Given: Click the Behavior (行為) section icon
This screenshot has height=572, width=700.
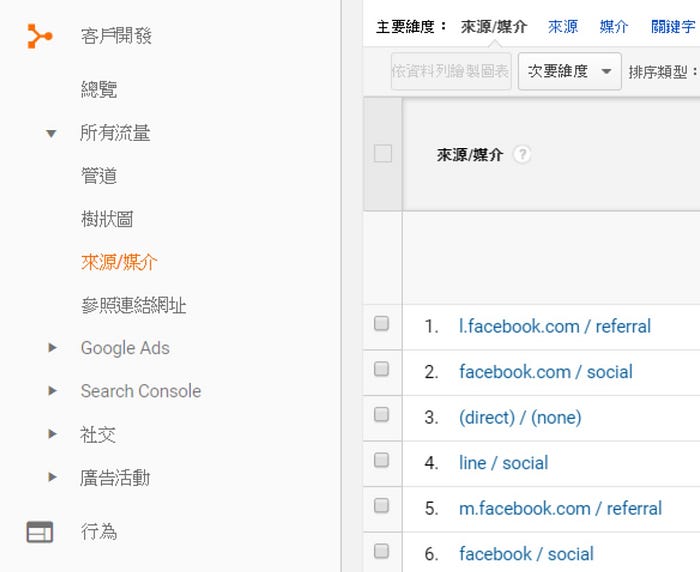Looking at the screenshot, I should pos(40,532).
